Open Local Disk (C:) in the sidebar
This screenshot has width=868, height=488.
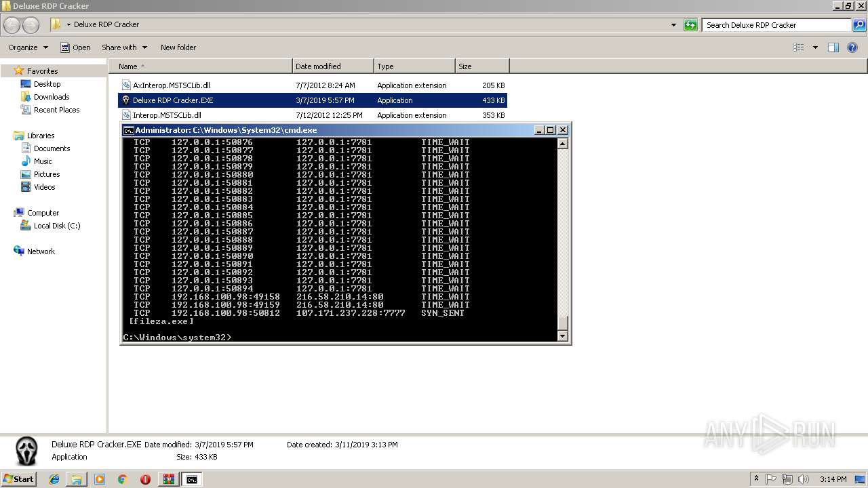(x=57, y=226)
